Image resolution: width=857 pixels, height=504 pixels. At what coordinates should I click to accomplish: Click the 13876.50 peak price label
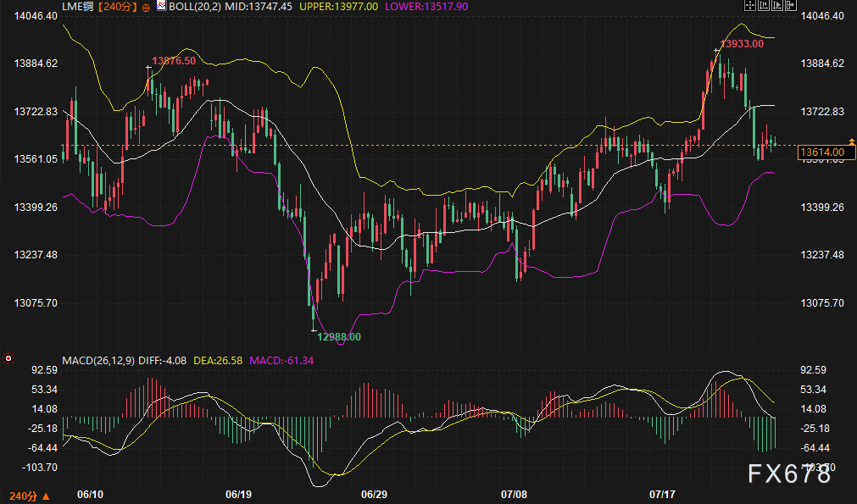coord(174,61)
